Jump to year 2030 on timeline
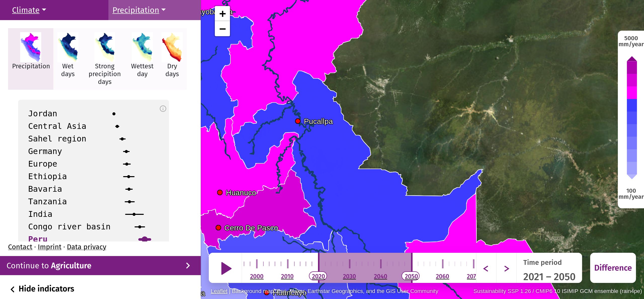Screen dimensions: 644x299 coord(349,276)
